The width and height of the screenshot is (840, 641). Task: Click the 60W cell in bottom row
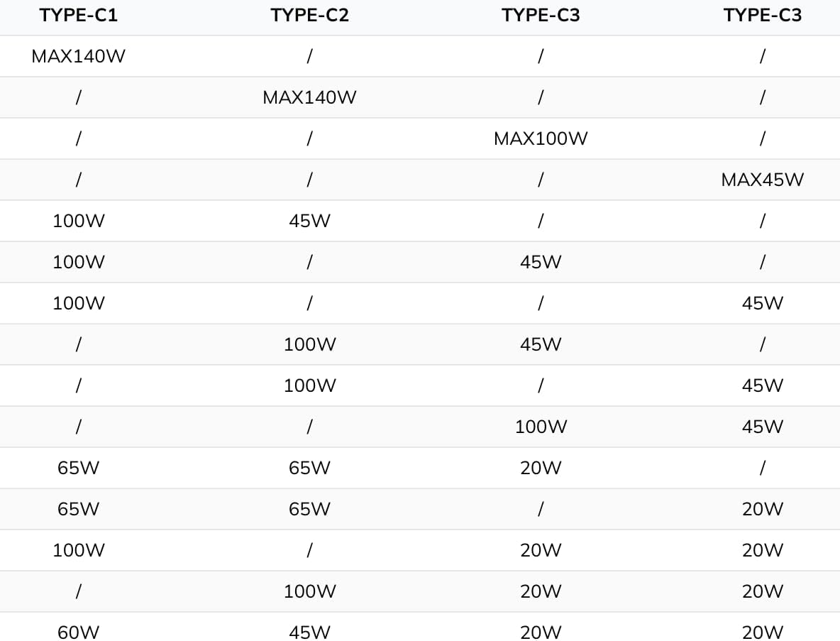[x=78, y=632]
